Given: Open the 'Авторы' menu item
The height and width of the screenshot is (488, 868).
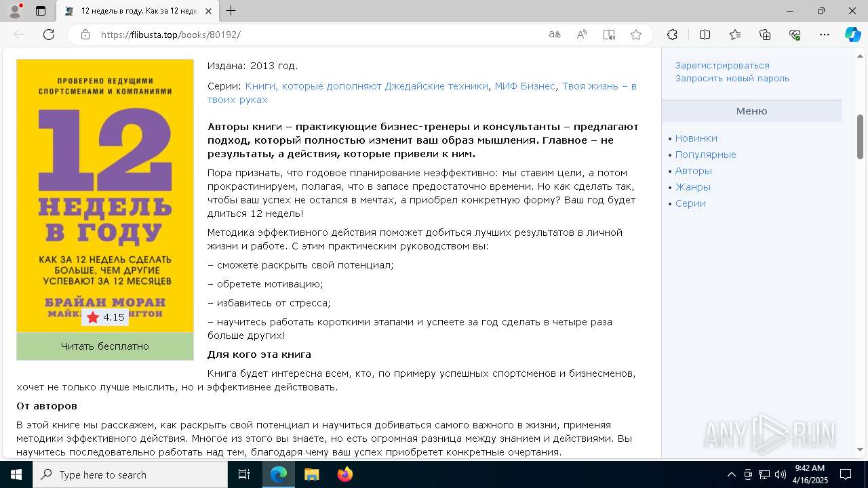Looking at the screenshot, I should click(x=694, y=171).
